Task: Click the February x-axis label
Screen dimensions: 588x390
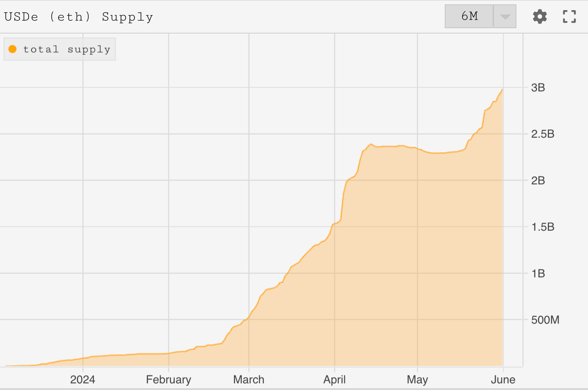Action: [169, 380]
